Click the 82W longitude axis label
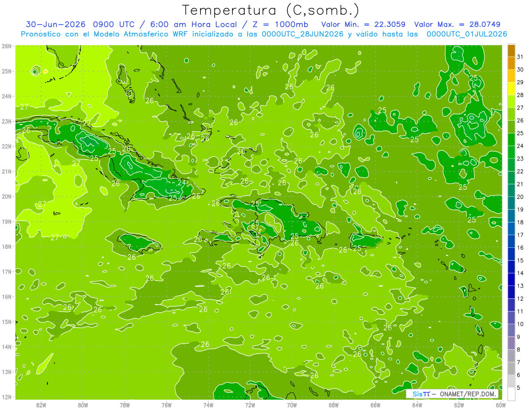532x411 pixels. click(41, 405)
